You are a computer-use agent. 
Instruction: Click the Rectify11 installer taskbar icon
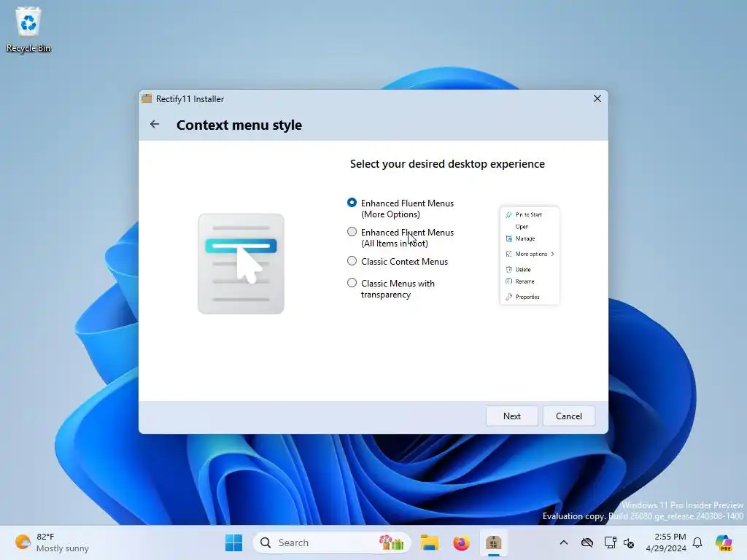tap(494, 542)
